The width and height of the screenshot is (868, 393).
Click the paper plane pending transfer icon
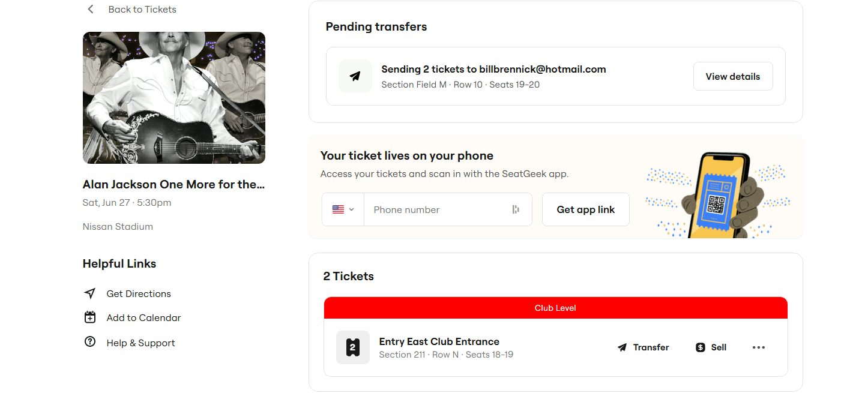point(355,76)
